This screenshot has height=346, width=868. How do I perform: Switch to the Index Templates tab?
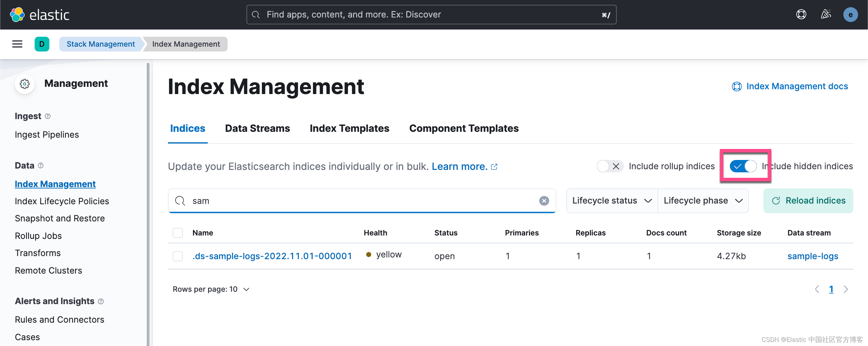click(x=349, y=128)
